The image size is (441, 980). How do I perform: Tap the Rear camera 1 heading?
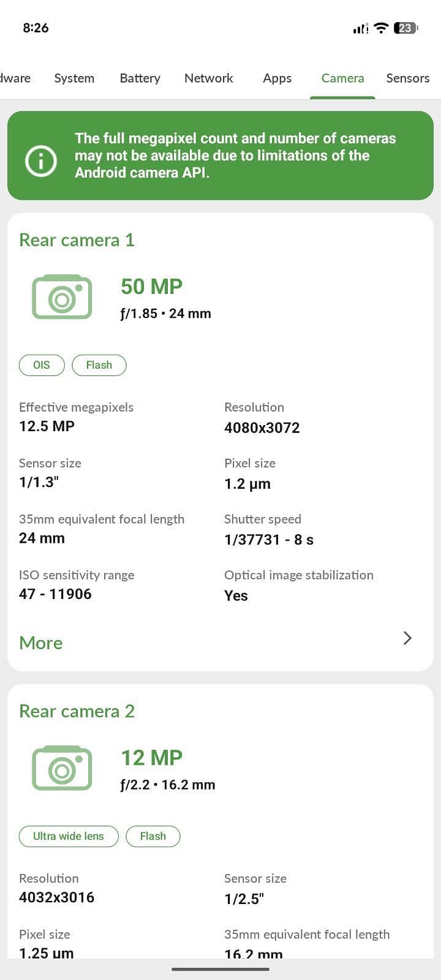[x=77, y=239]
